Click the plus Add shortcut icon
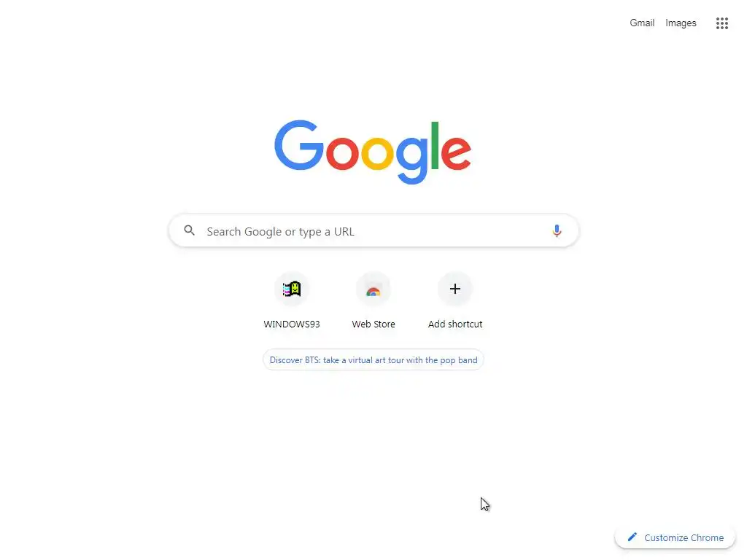 click(x=455, y=289)
